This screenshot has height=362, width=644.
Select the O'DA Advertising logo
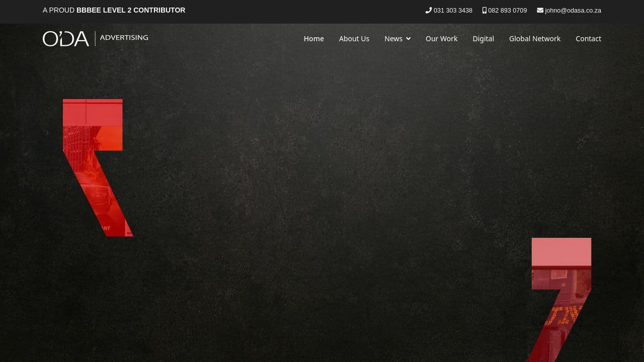point(65,38)
